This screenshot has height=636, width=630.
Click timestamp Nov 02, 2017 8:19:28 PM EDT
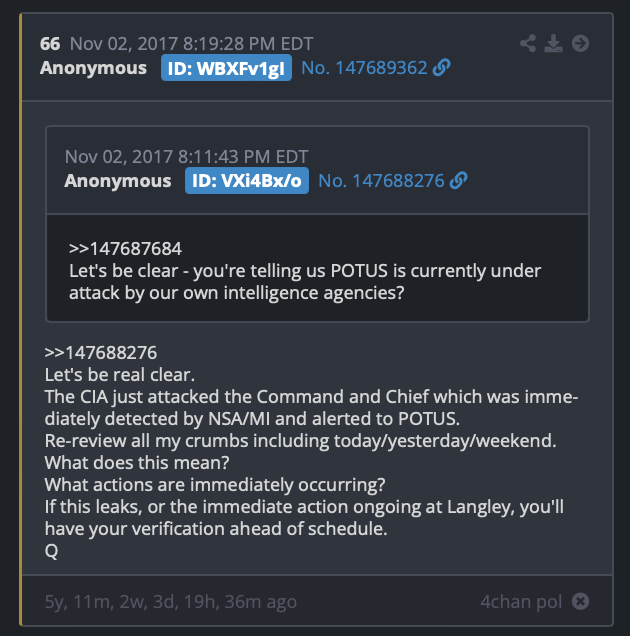tap(191, 44)
